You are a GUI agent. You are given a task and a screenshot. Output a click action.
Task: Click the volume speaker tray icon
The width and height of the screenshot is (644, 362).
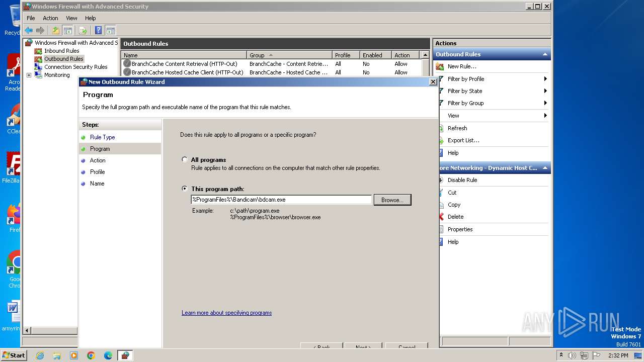pyautogui.click(x=572, y=355)
